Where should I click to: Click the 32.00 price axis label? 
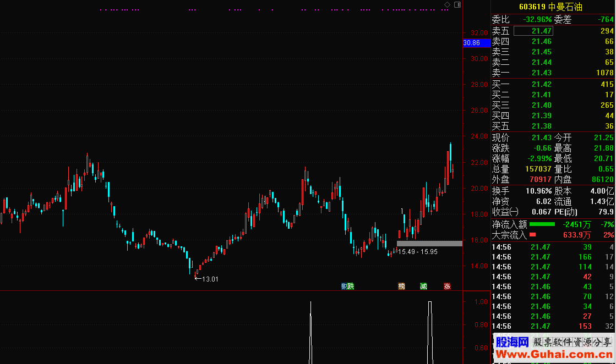click(479, 33)
